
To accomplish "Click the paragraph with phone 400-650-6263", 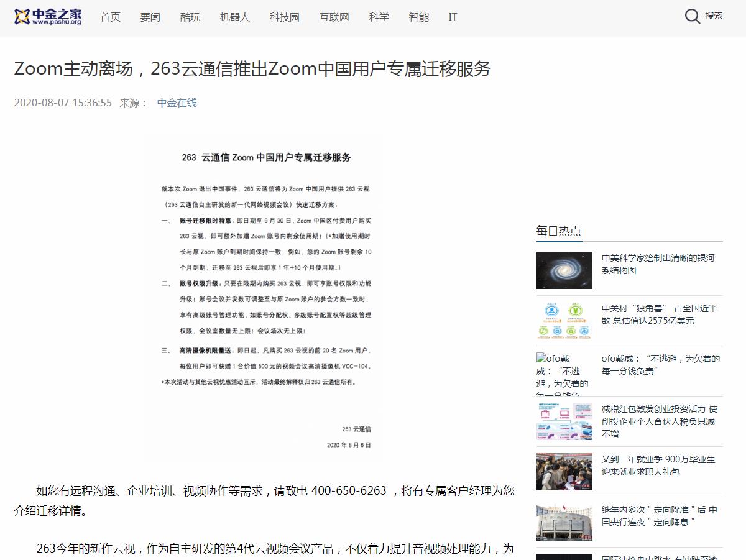I will [x=264, y=501].
